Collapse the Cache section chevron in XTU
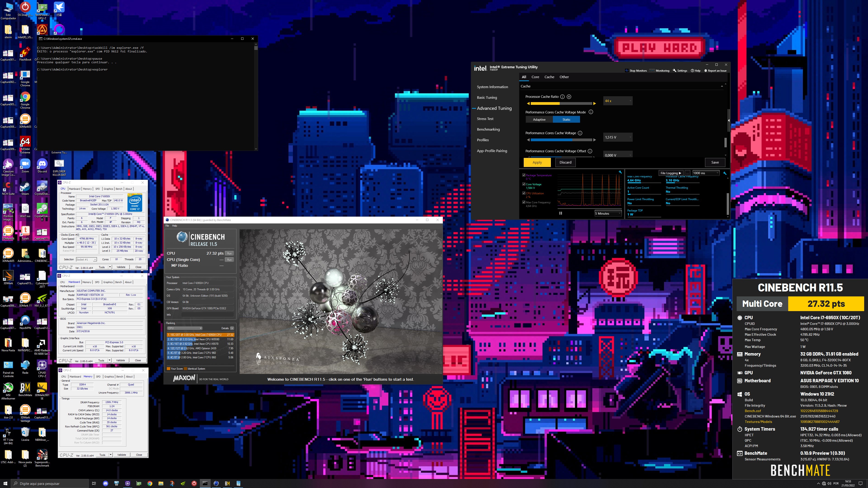 722,87
